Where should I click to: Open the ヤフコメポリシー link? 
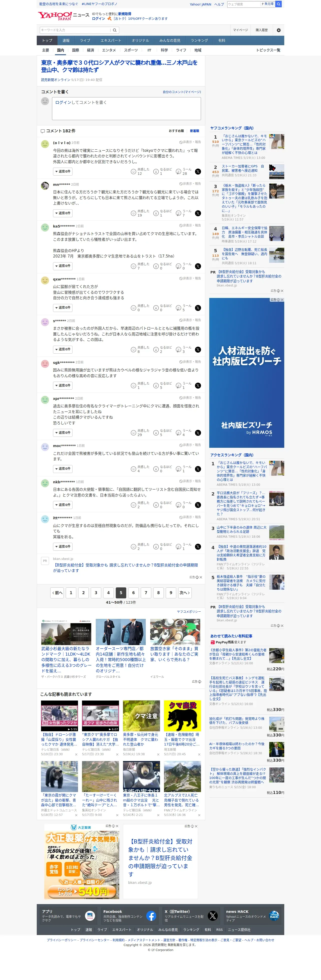pyautogui.click(x=189, y=612)
